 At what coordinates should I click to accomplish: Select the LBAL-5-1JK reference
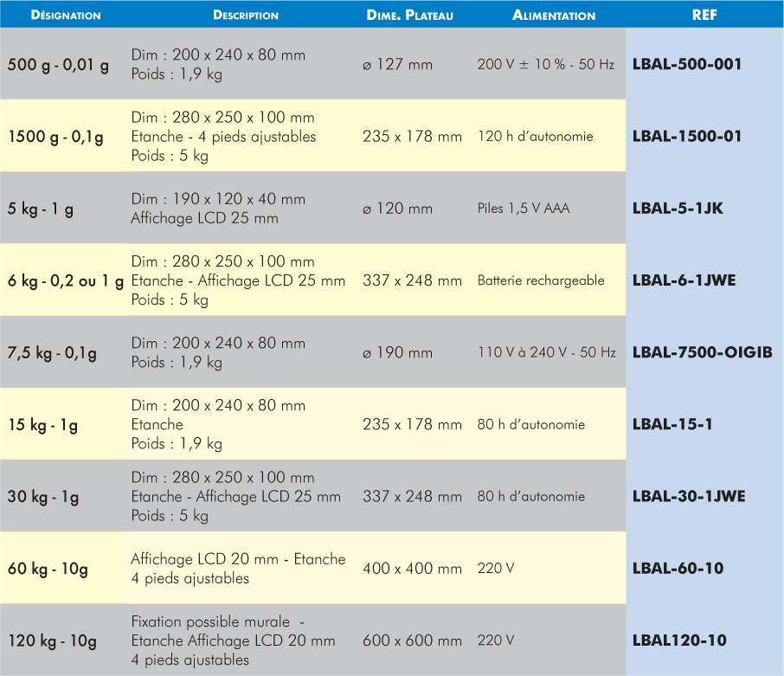678,209
